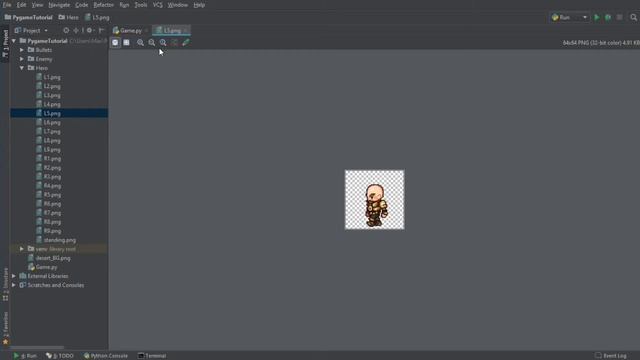Screen dimensions: 640x360
Task: Toggle the chessboard transparency background
Action: [x=115, y=42]
